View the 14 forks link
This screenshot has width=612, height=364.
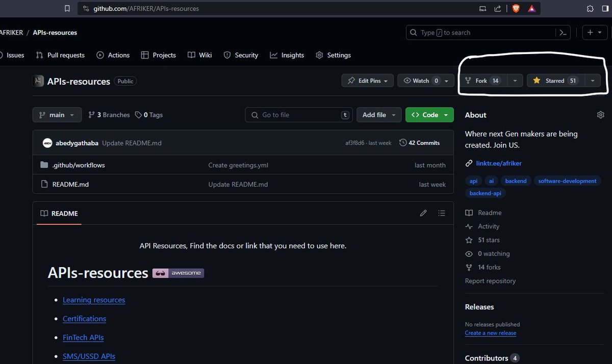pyautogui.click(x=483, y=267)
